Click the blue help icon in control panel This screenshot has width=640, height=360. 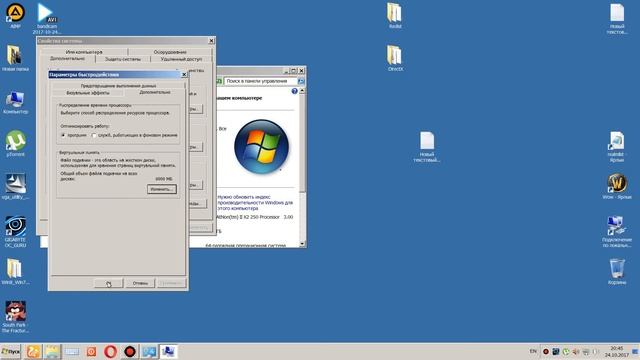[294, 91]
